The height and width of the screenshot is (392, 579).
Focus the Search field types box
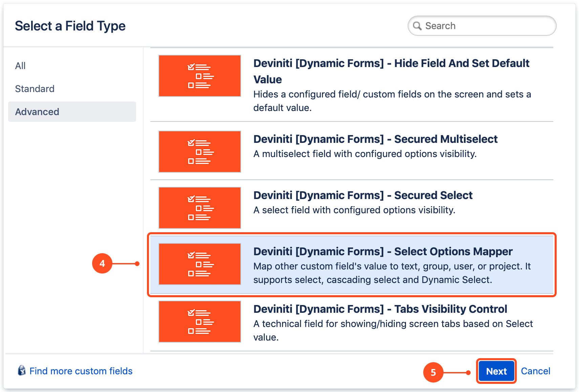tap(488, 26)
